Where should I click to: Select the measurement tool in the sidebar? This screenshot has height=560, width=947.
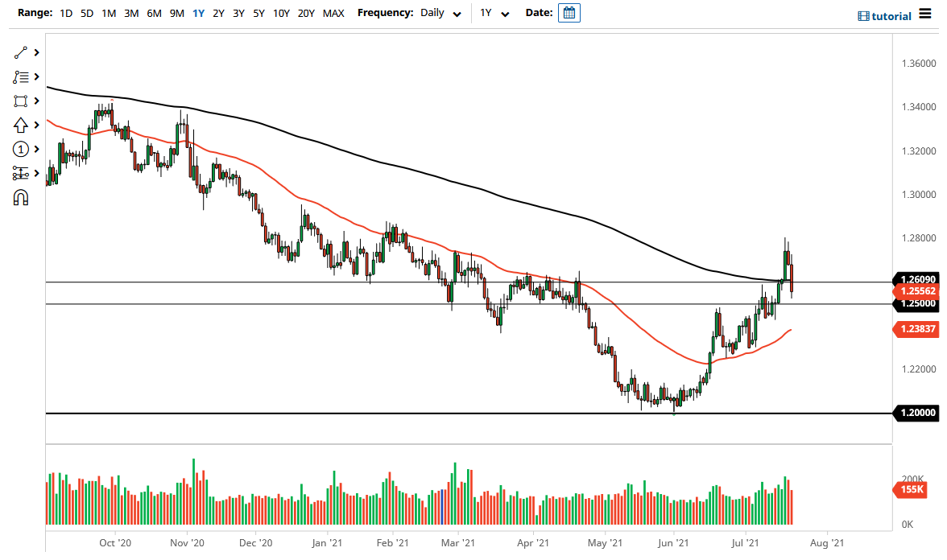pyautogui.click(x=21, y=173)
